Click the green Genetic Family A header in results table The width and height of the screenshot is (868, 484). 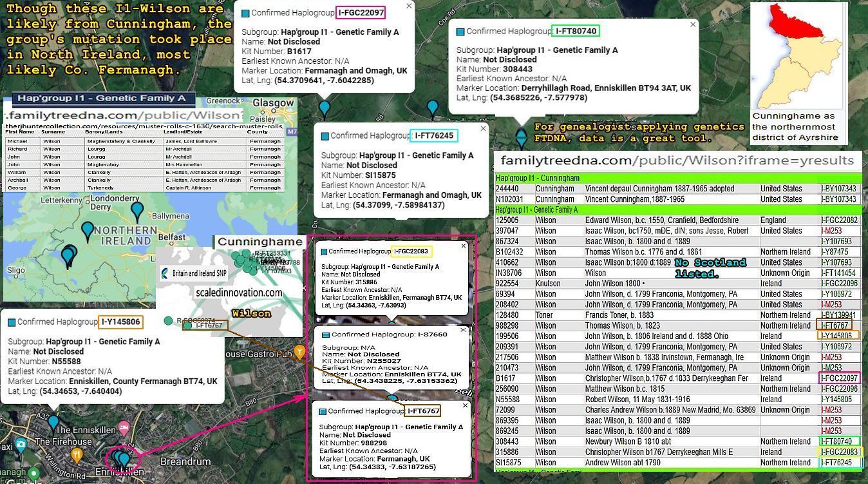point(678,210)
